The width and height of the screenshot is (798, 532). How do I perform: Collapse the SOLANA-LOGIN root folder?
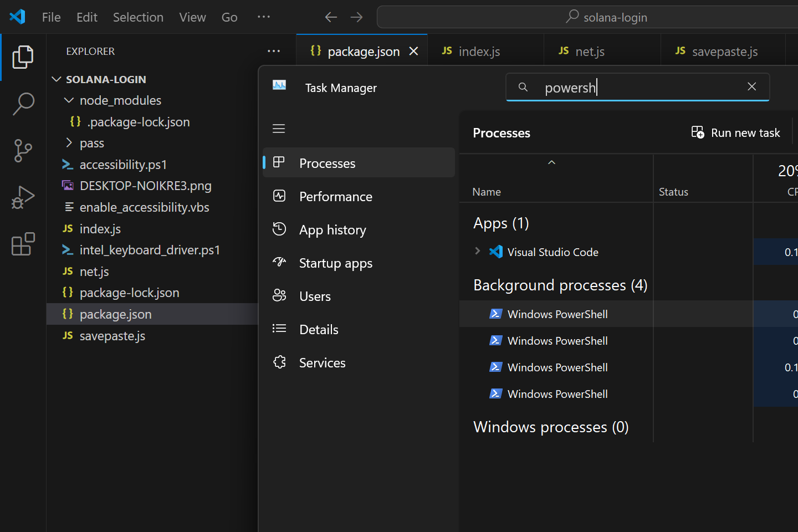point(57,79)
